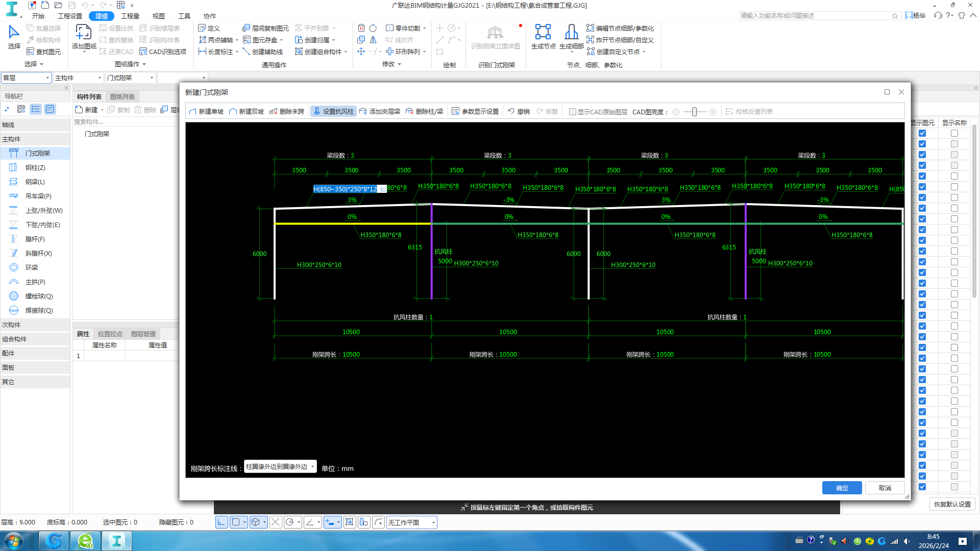The height and width of the screenshot is (551, 980).
Task: Click the 添加图纸 icon
Action: 84,32
